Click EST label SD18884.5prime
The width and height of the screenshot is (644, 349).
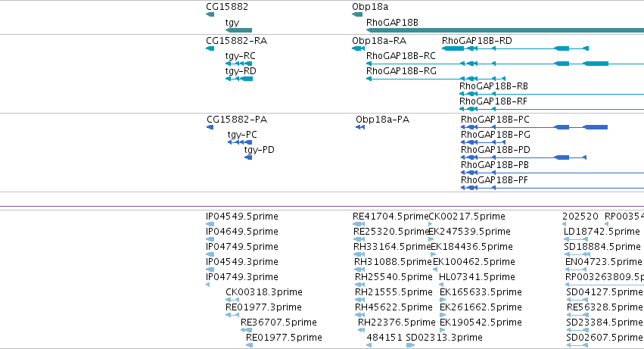602,247
